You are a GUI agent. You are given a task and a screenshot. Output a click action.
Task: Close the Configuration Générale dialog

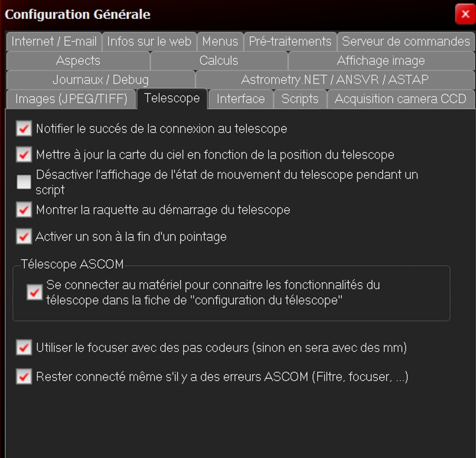click(465, 14)
